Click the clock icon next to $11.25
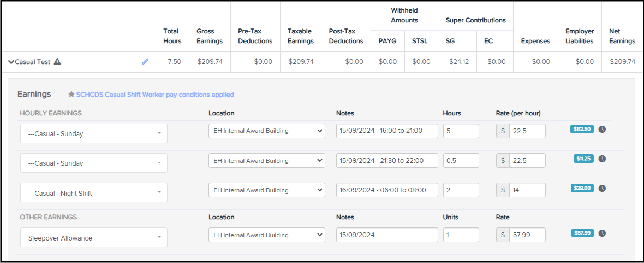The image size is (644, 263). point(602,159)
